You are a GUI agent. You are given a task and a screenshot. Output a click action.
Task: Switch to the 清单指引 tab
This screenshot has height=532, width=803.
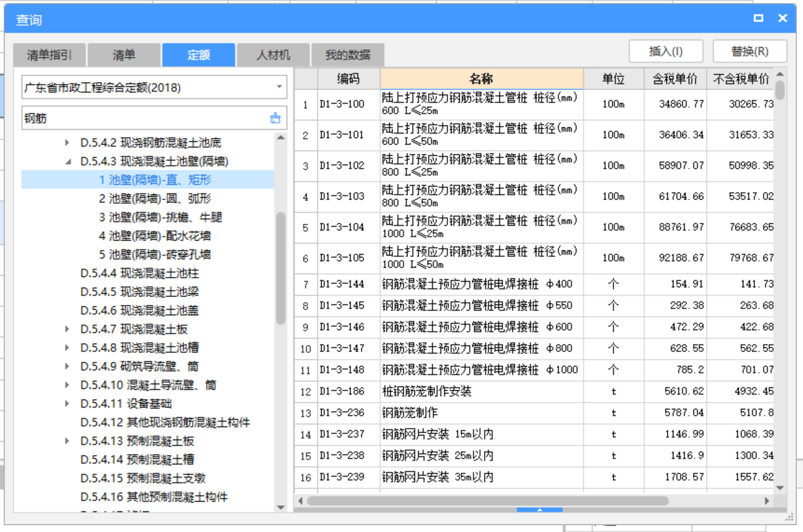49,55
